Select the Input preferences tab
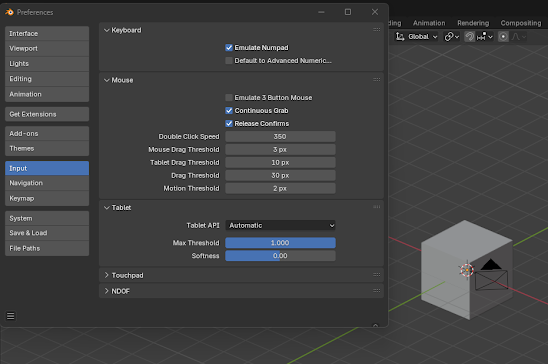This screenshot has width=548, height=364. (x=47, y=168)
